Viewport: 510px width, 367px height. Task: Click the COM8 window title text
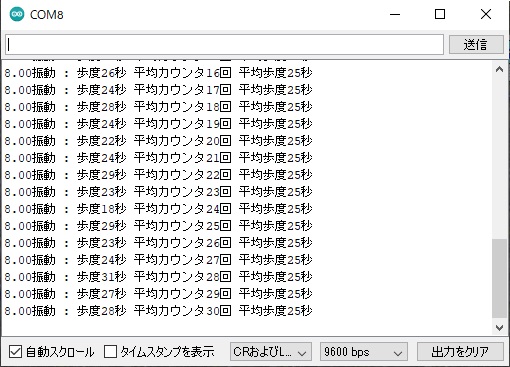pos(47,15)
